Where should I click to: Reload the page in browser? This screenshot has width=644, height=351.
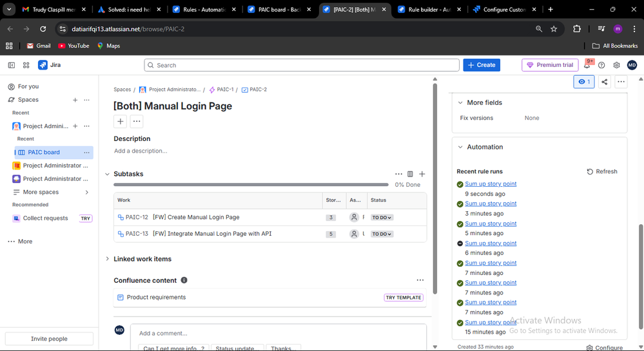(x=43, y=29)
